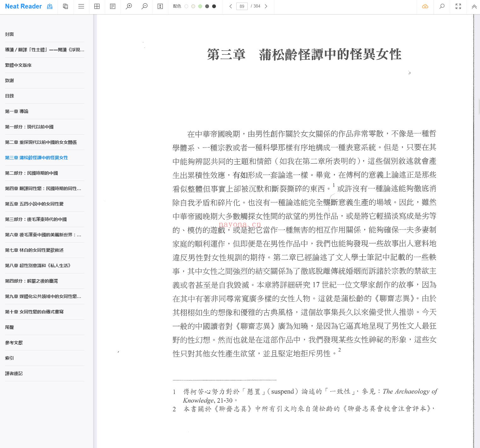
Task: Click the orange cloud sync icon
Action: pyautogui.click(x=425, y=6)
